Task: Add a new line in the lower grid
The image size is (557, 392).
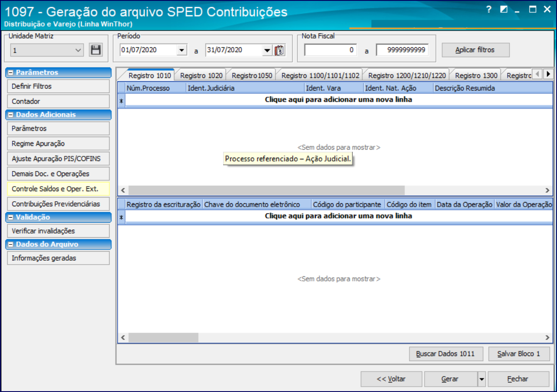Action: [338, 216]
